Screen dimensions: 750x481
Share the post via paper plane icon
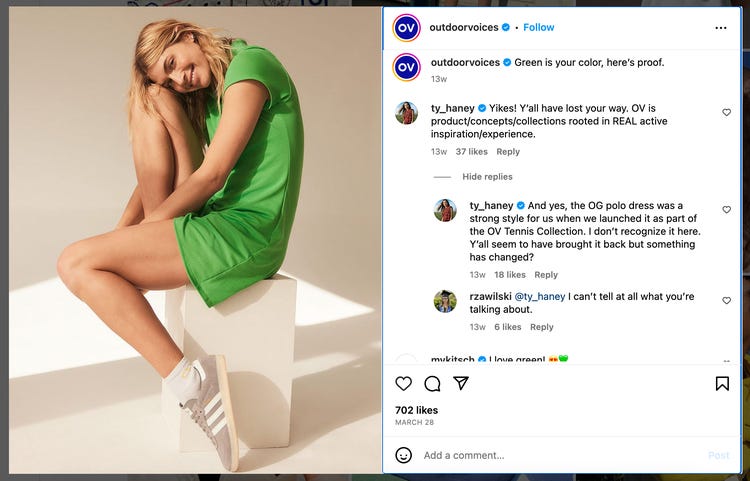point(461,384)
